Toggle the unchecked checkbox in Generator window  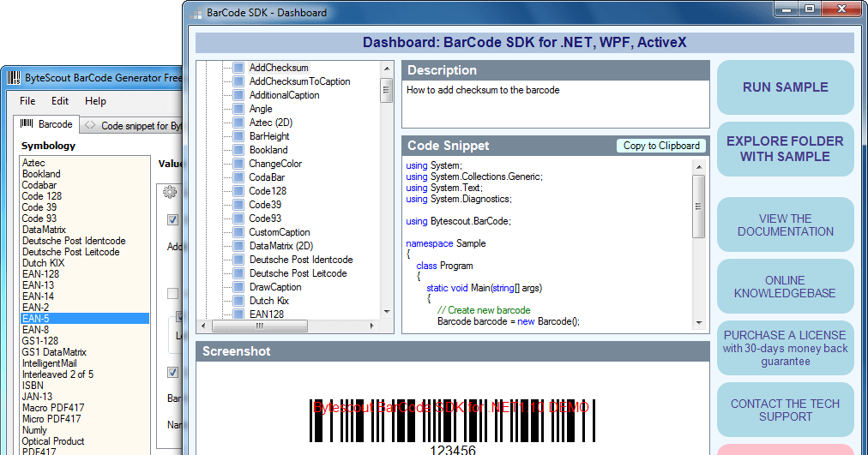point(172,293)
